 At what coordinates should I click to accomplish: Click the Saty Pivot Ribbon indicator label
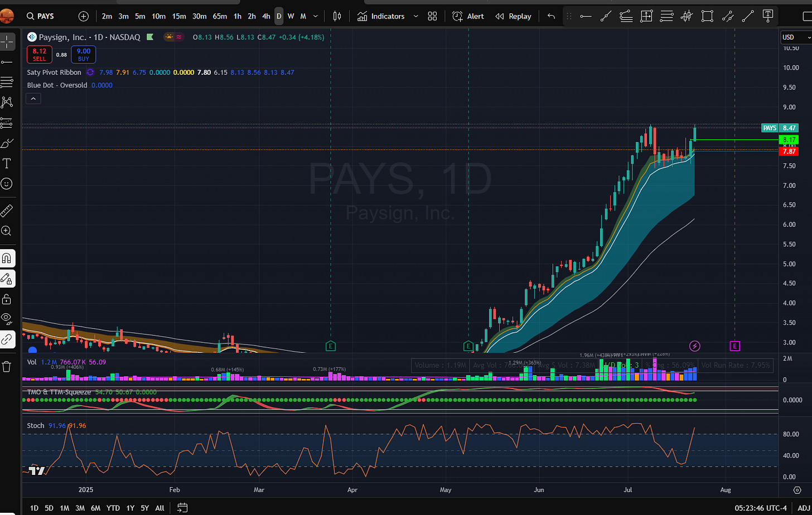[54, 72]
